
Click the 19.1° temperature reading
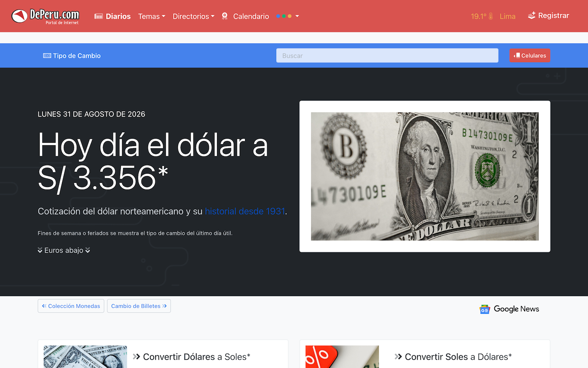pos(478,16)
